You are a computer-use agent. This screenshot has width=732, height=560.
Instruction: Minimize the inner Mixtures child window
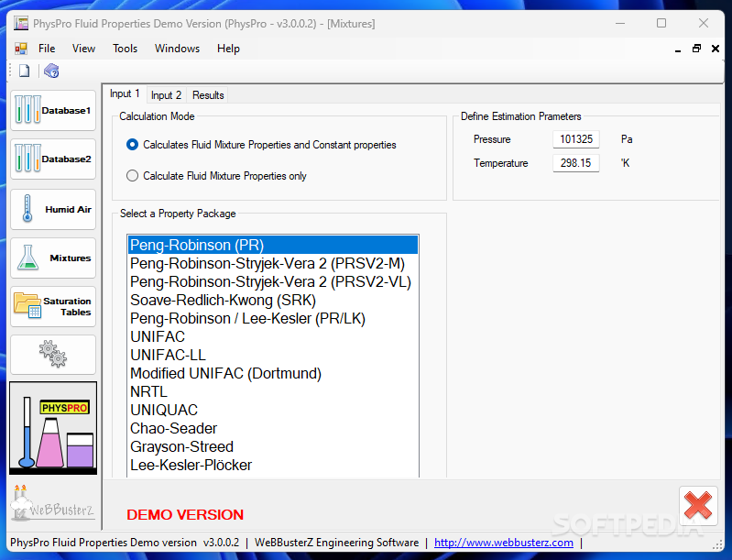coord(678,49)
